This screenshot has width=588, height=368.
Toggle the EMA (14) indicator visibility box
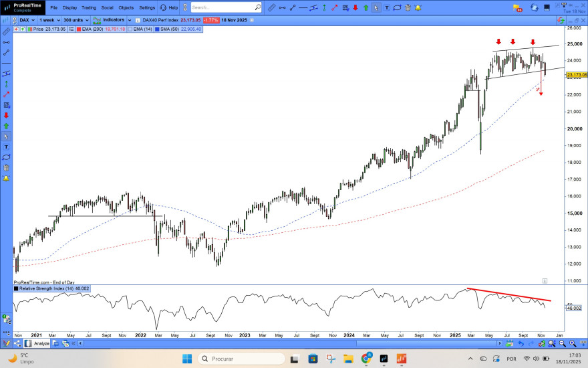click(x=130, y=29)
